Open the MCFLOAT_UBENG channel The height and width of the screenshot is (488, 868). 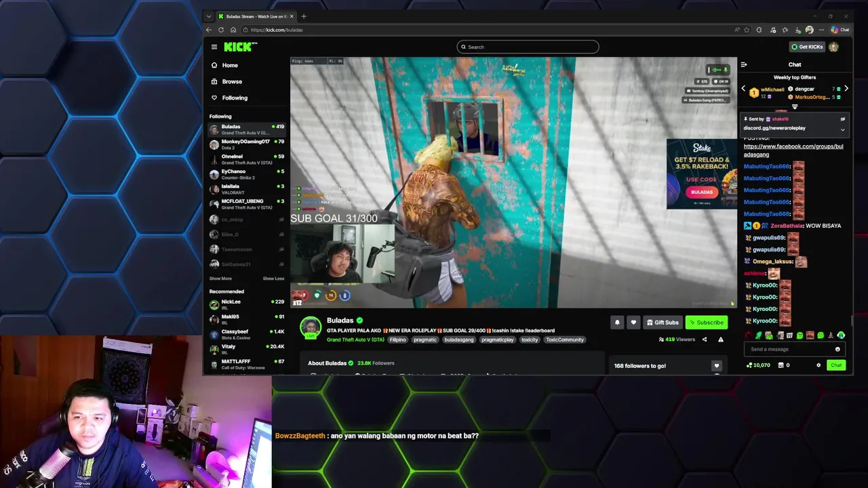(247, 204)
